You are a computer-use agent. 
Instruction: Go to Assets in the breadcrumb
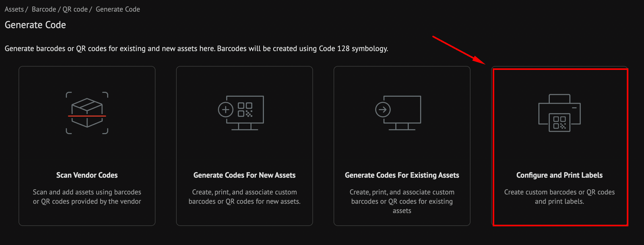14,9
